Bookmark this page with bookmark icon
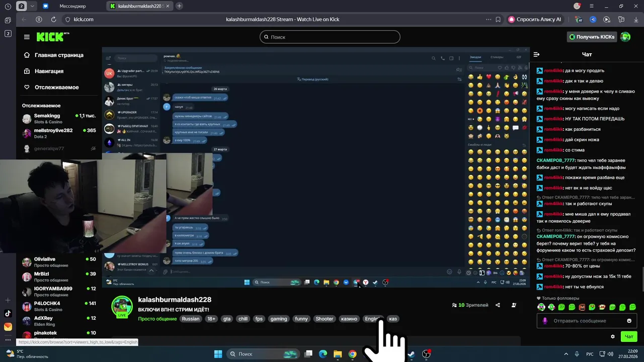Screen dimensions: 644x362 (x=498, y=19)
